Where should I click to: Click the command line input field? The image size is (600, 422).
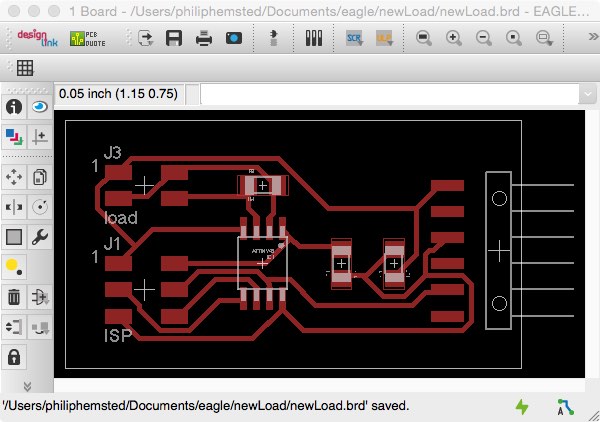coord(389,94)
